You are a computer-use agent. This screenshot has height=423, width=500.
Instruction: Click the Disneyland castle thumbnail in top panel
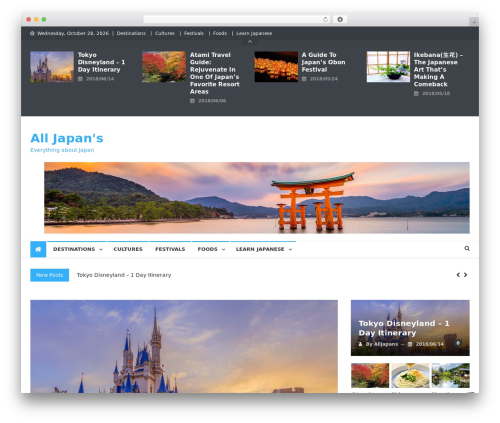52,67
